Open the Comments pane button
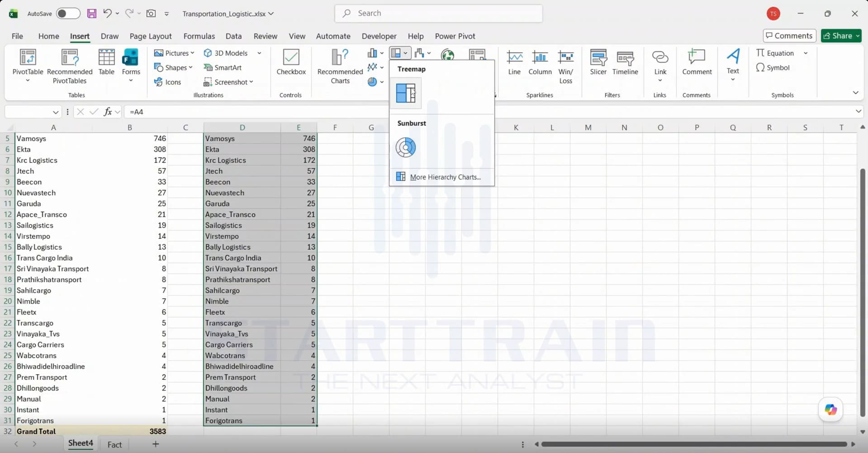Screen dimensions: 868x453 789,36
